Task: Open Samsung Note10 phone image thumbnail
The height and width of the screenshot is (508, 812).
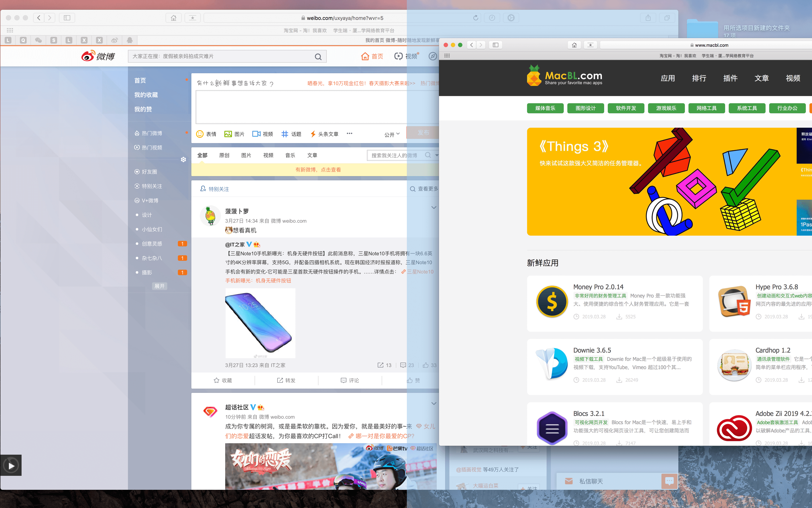Action: click(x=260, y=323)
